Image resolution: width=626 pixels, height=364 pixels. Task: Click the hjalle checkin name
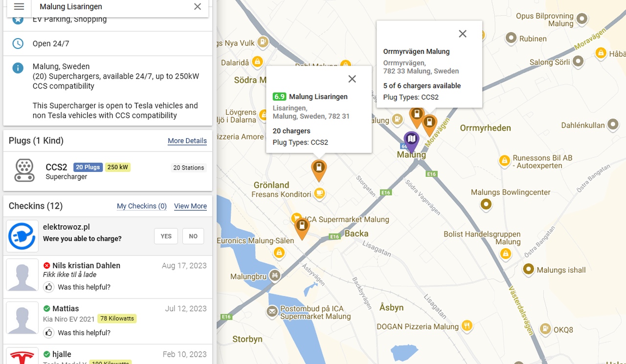tap(62, 354)
